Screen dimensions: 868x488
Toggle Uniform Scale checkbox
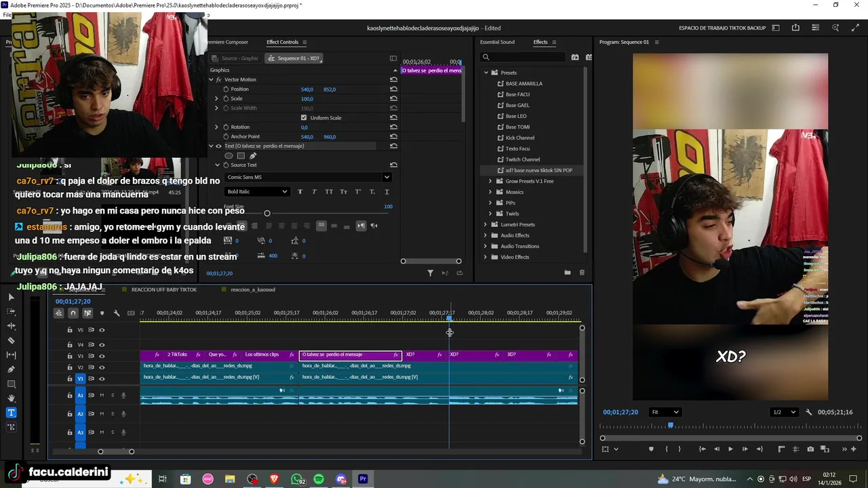(x=304, y=117)
